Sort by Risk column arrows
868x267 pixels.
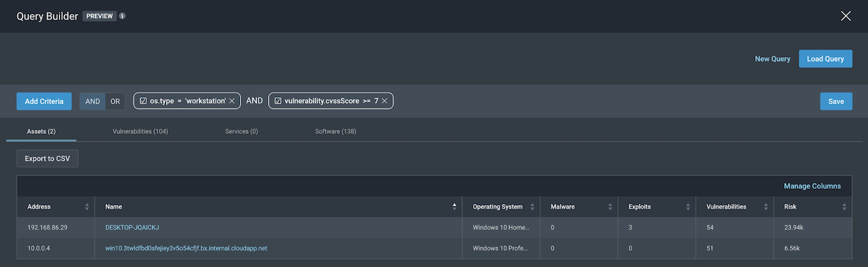tap(844, 207)
